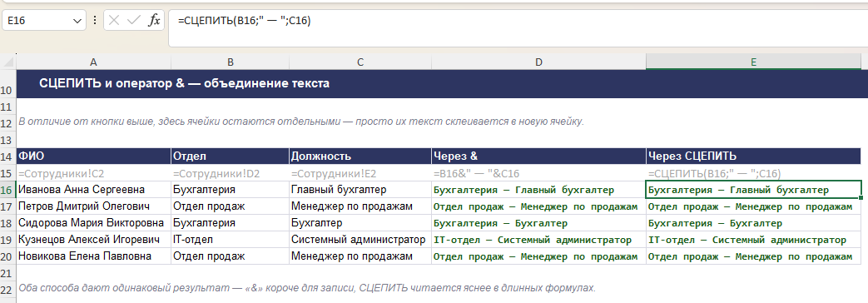Click the Cancel X icon in formula bar
This screenshot has height=303, width=868.
point(114,21)
